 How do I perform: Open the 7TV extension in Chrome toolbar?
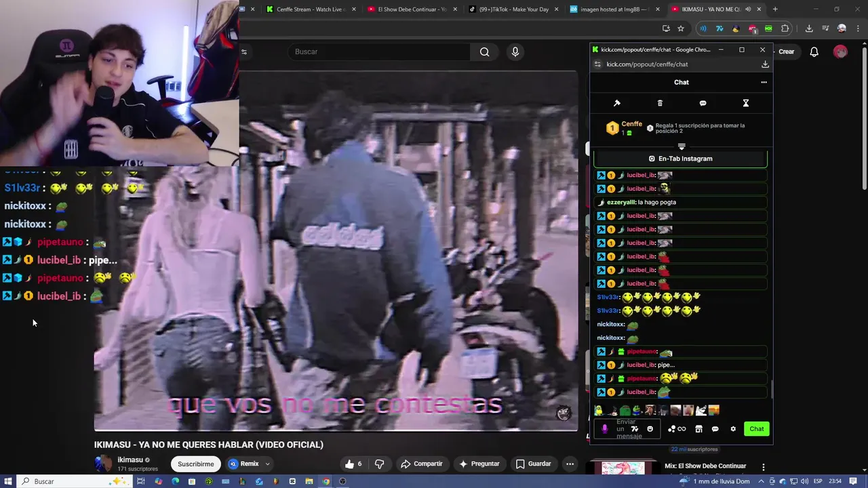(719, 28)
